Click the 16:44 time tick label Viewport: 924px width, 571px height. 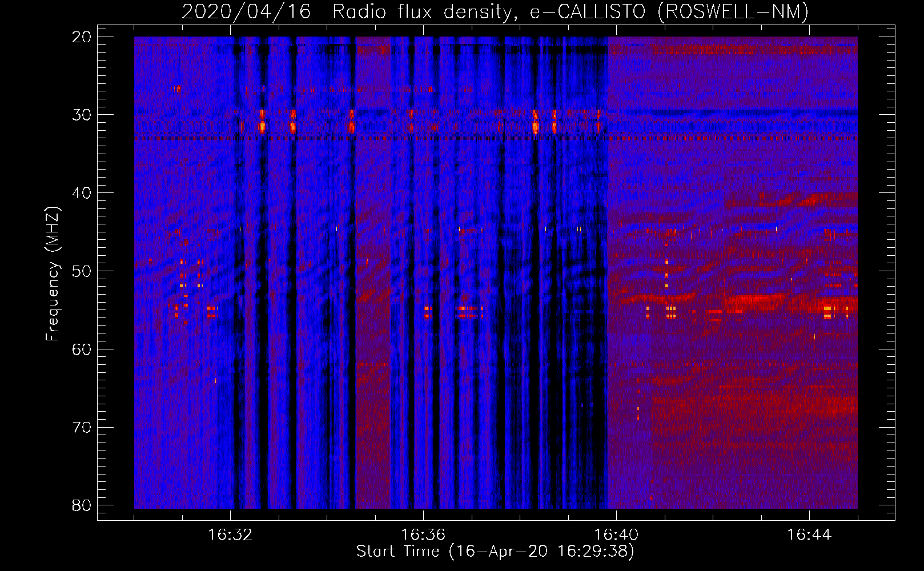tap(809, 535)
